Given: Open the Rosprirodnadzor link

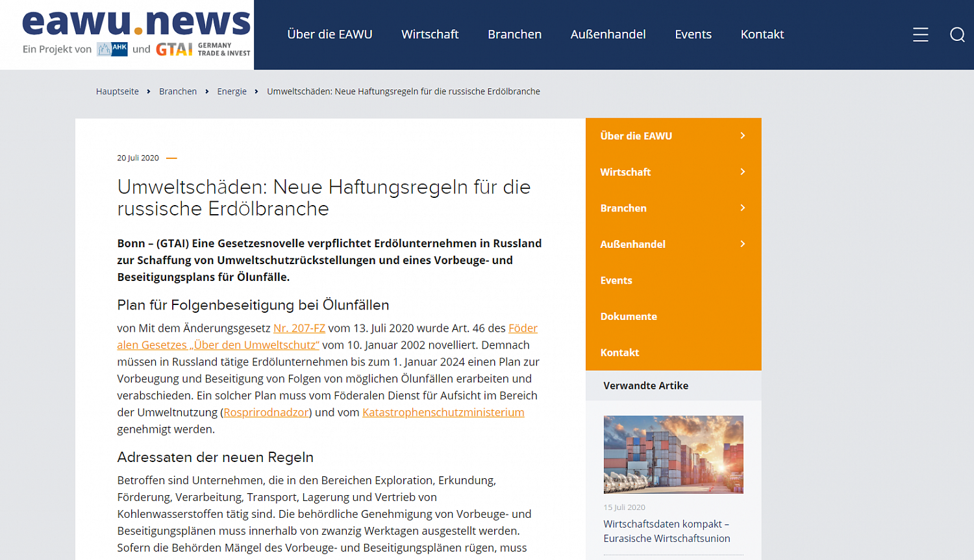Looking at the screenshot, I should (266, 413).
